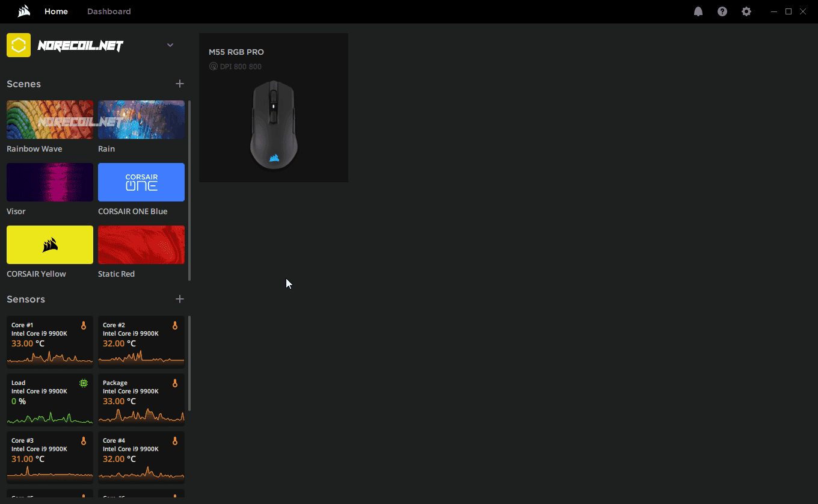This screenshot has width=818, height=504.
Task: Click the 0 % Load value
Action: pyautogui.click(x=19, y=401)
